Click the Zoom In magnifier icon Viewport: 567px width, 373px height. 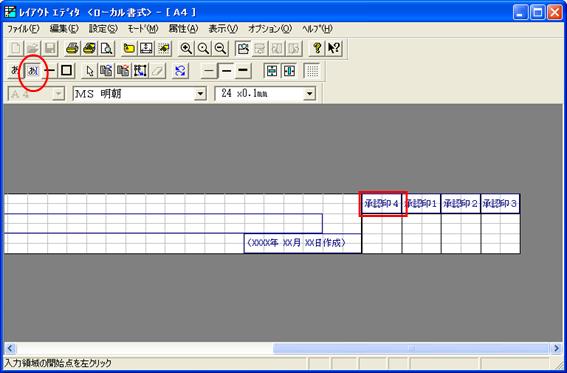coord(186,48)
